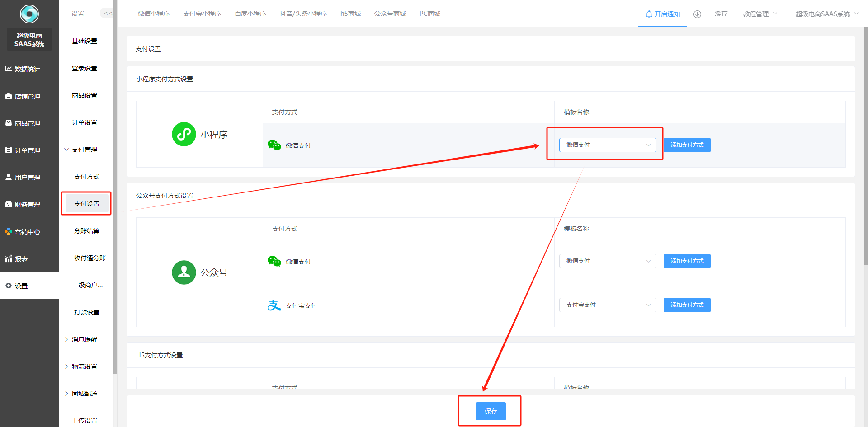
Task: Click the 数据统计 chart icon in sidebar
Action: pos(9,69)
